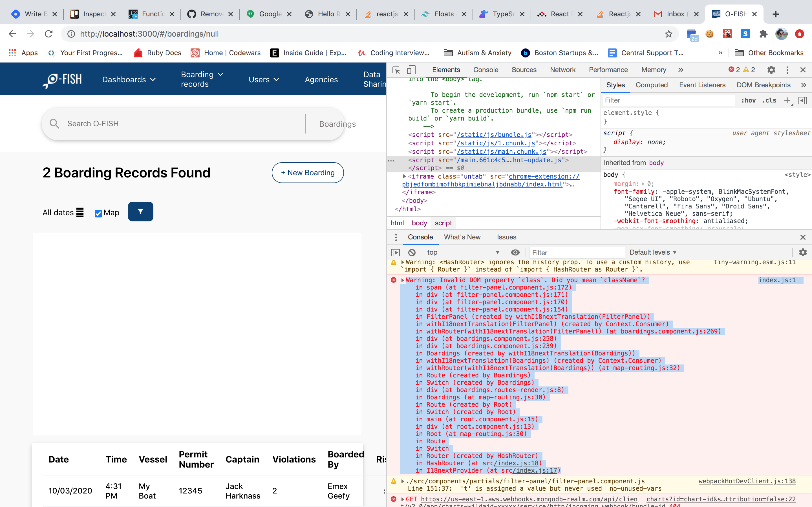
Task: Click the search magnifier in the O-FISH search bar
Action: [x=55, y=123]
